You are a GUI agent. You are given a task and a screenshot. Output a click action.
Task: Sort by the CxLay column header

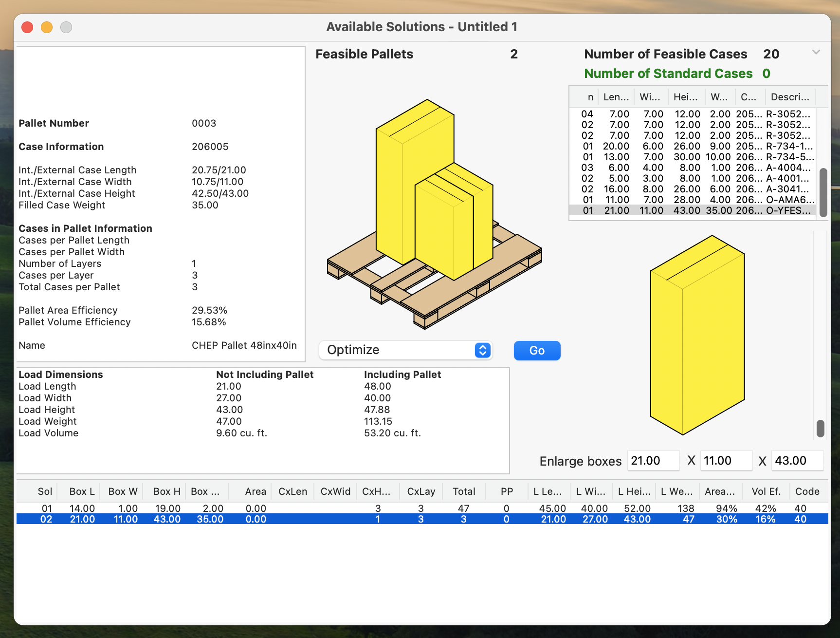[x=421, y=491]
